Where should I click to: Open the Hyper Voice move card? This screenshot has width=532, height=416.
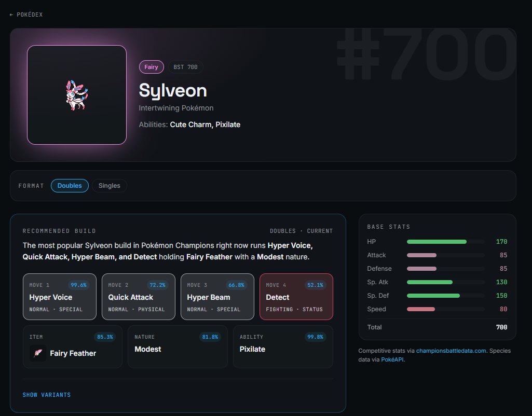[x=60, y=297]
